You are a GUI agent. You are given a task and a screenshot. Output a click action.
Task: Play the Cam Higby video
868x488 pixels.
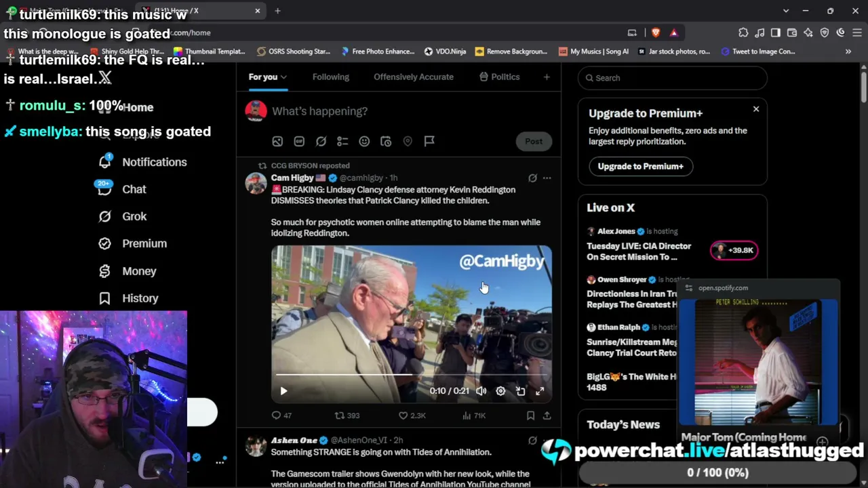click(x=283, y=391)
